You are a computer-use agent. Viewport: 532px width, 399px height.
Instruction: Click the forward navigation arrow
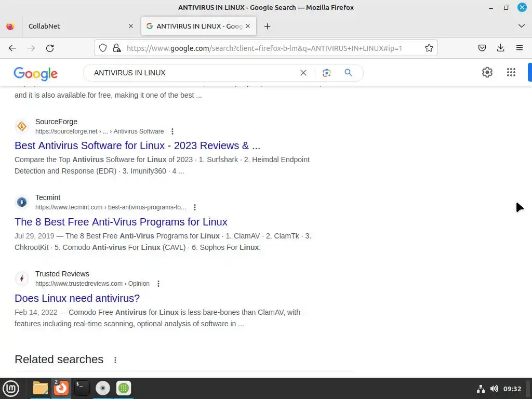[x=31, y=48]
